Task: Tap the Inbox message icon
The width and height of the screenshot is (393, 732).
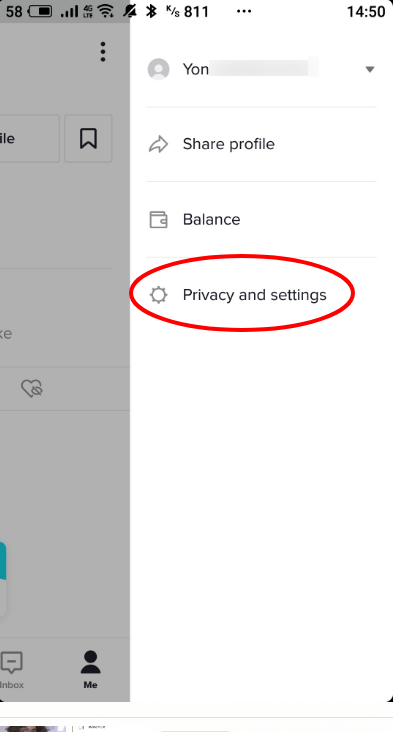Action: click(11, 662)
